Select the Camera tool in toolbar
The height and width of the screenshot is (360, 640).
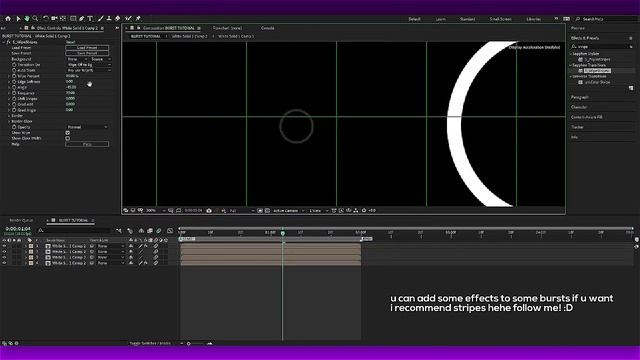coord(54,19)
